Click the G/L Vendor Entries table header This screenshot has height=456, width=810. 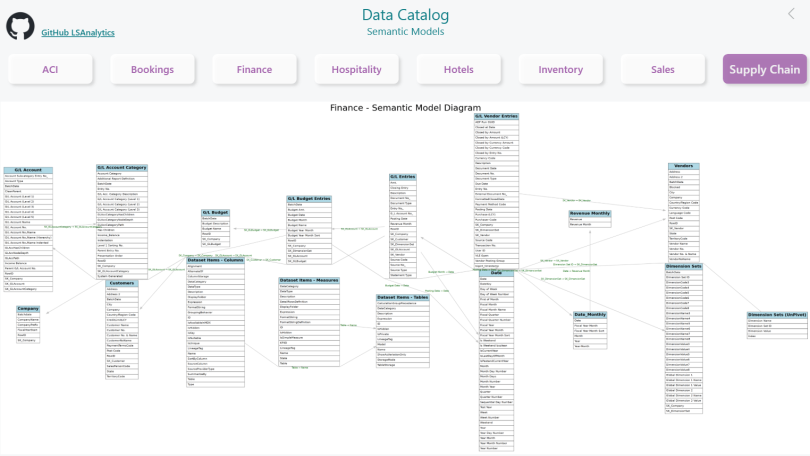coord(496,116)
